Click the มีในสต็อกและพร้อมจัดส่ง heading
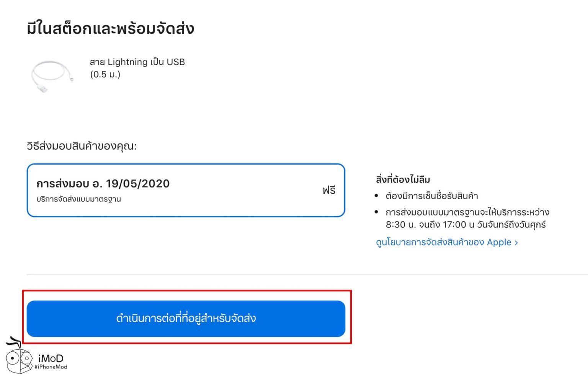 (111, 29)
